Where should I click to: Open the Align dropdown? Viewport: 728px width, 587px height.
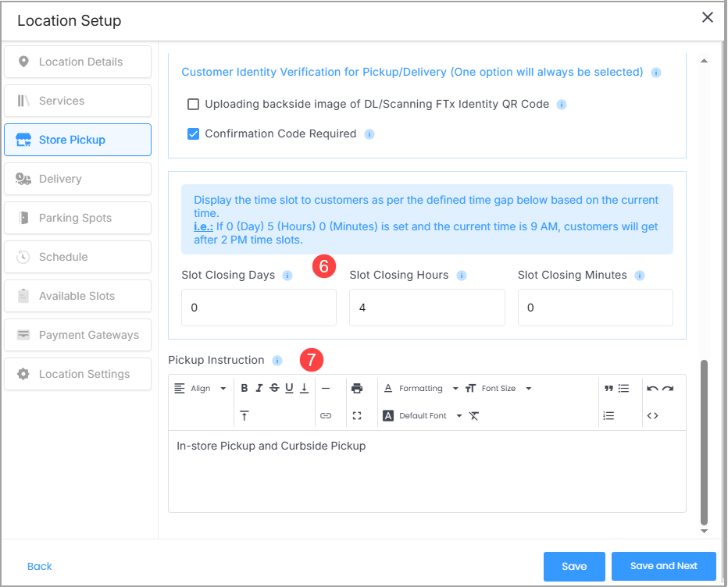pos(200,389)
